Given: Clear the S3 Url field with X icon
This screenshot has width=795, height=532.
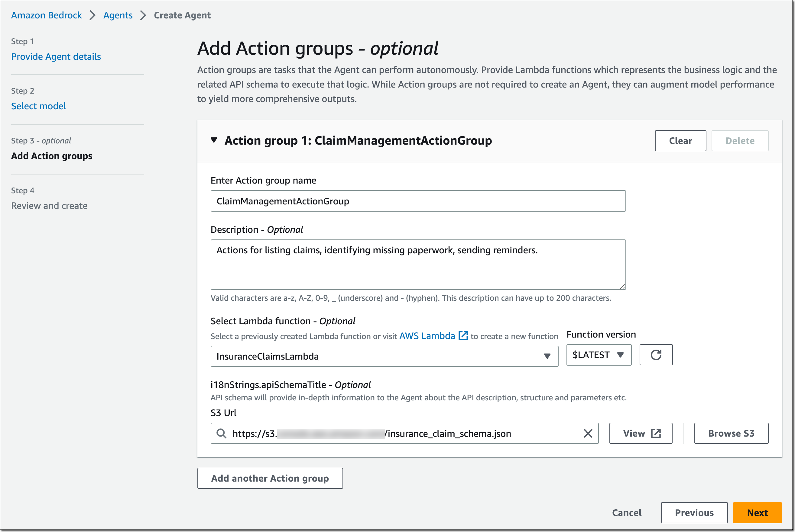Looking at the screenshot, I should 588,433.
